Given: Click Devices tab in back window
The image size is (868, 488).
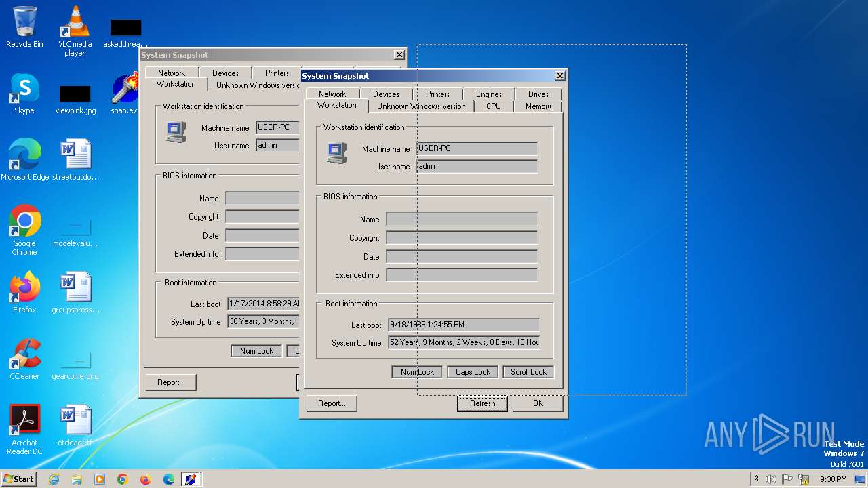Looking at the screenshot, I should coord(226,73).
